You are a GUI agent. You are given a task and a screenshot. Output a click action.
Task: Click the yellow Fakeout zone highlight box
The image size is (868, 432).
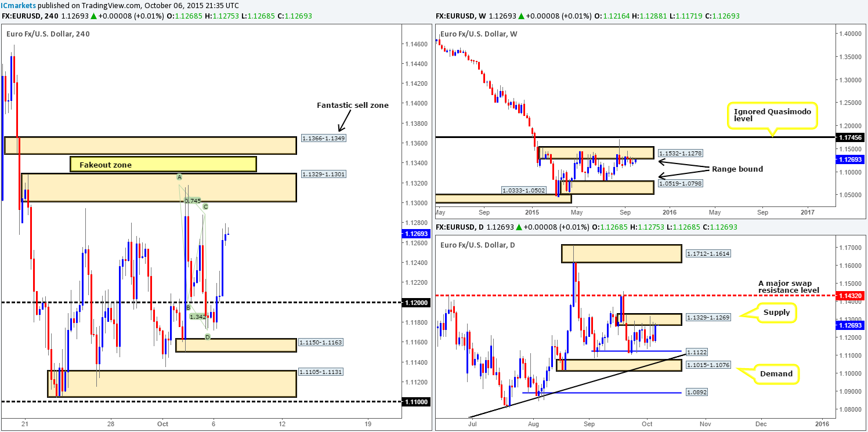[162, 165]
